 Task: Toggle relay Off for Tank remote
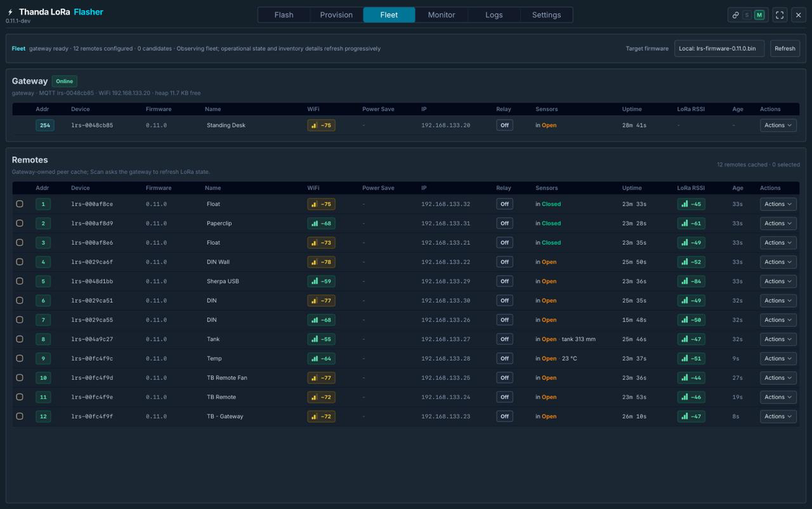click(x=504, y=339)
